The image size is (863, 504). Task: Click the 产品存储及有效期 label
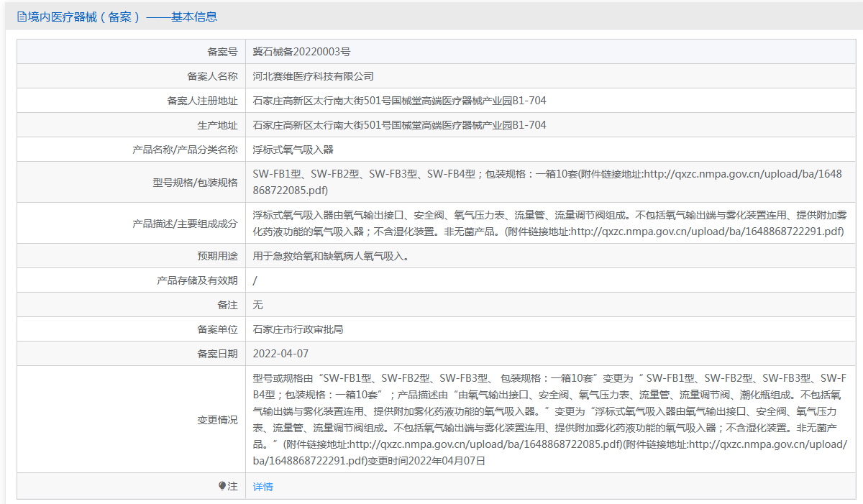coord(197,280)
